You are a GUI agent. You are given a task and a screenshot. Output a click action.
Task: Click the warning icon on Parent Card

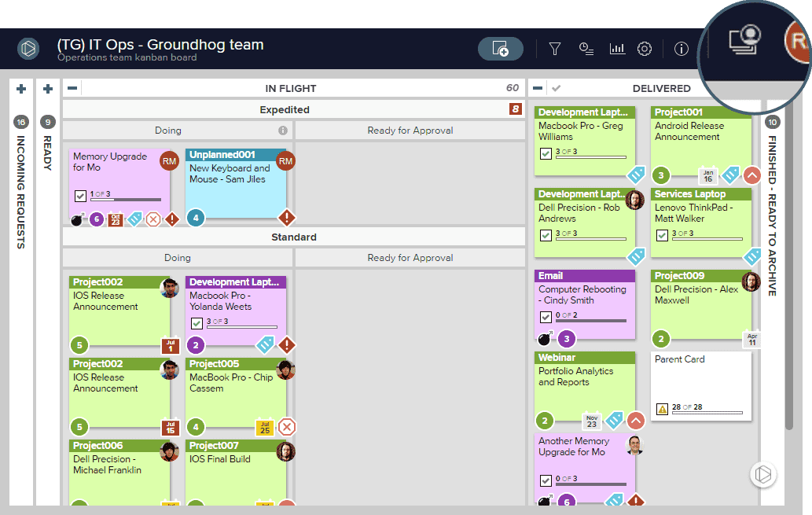point(662,410)
